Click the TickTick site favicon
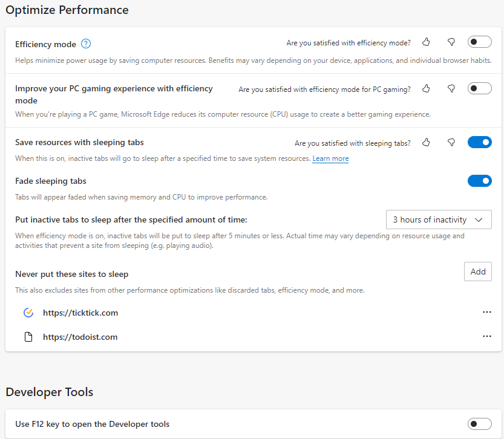 (x=28, y=313)
